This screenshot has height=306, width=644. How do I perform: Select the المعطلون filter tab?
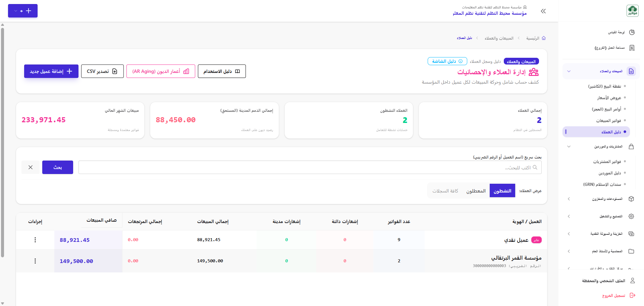(476, 191)
